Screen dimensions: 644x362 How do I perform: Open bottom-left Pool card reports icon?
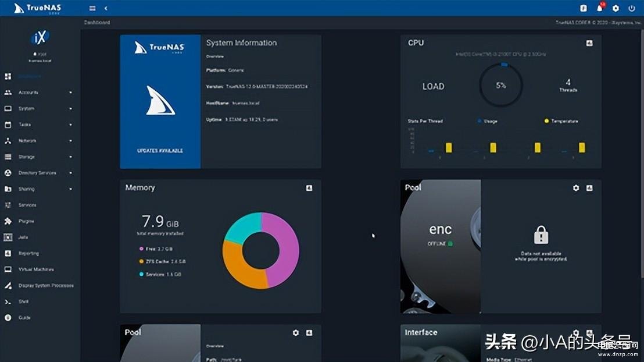309,333
